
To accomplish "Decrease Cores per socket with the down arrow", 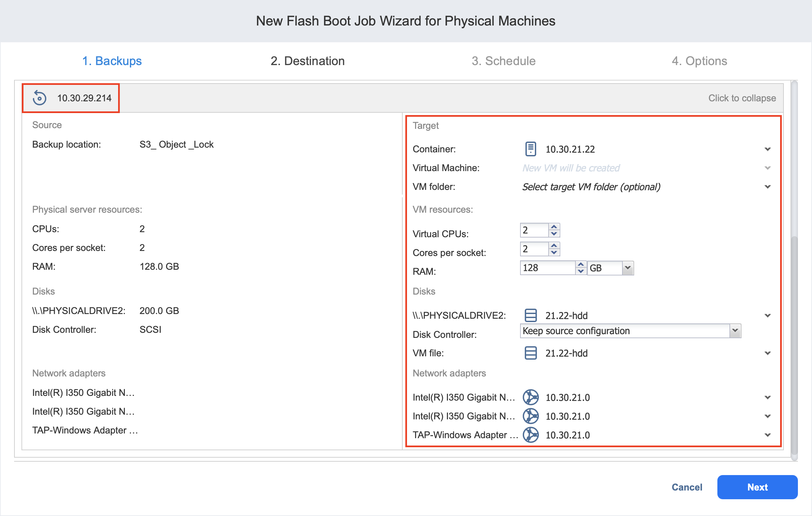I will [x=554, y=253].
